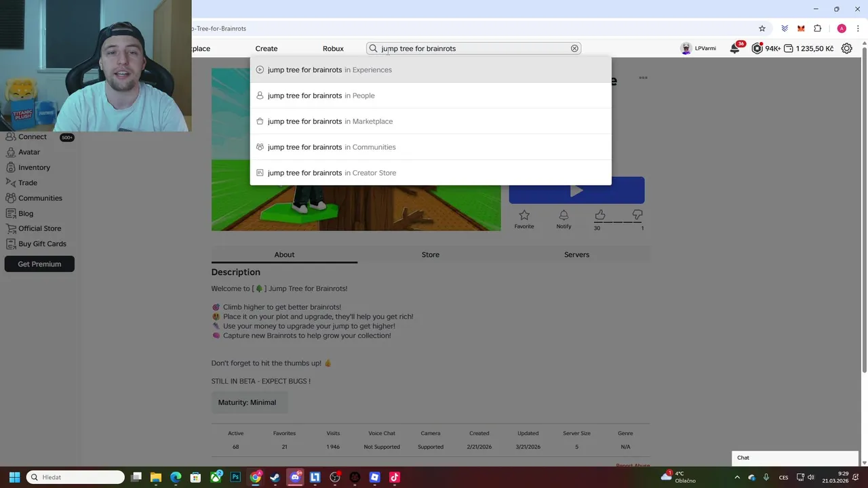Open Blog in the sidebar
The height and width of the screenshot is (488, 868).
(x=26, y=213)
